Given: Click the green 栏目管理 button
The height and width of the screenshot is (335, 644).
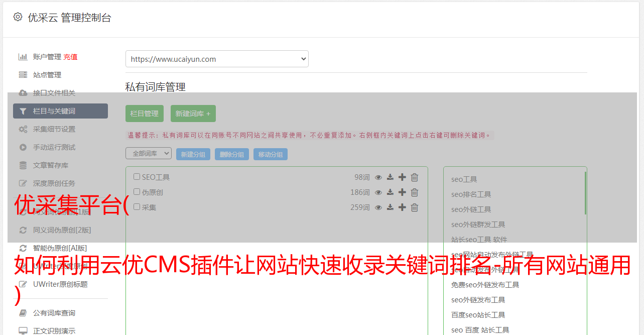Looking at the screenshot, I should click(x=145, y=114).
